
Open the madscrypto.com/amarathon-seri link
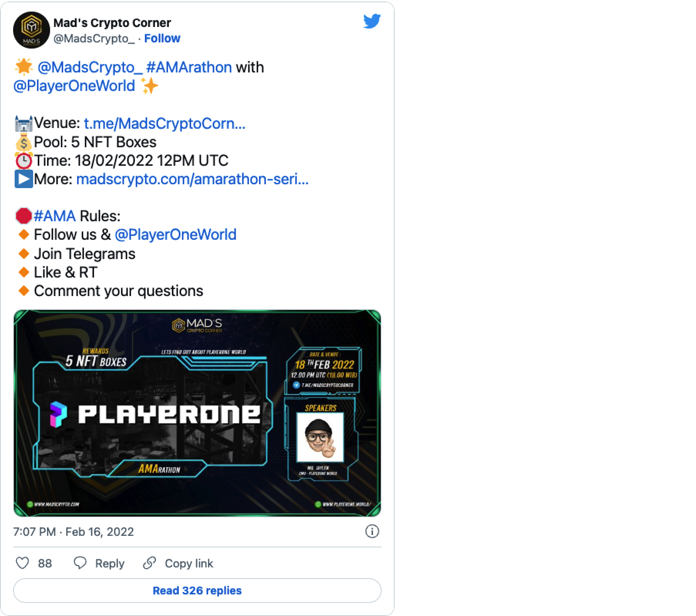tap(192, 179)
